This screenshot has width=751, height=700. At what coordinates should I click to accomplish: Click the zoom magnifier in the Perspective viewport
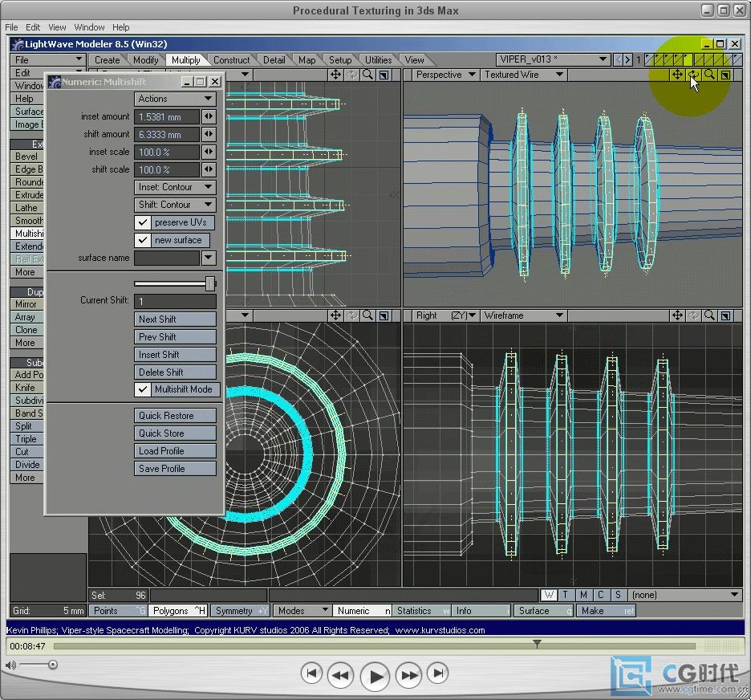(710, 75)
